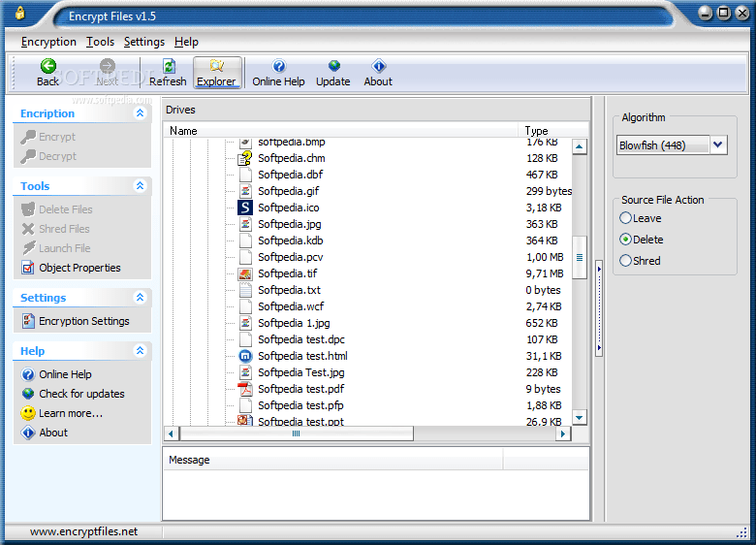Click the Softpedia.txt notepad icon
The width and height of the screenshot is (756, 545).
[x=245, y=290]
